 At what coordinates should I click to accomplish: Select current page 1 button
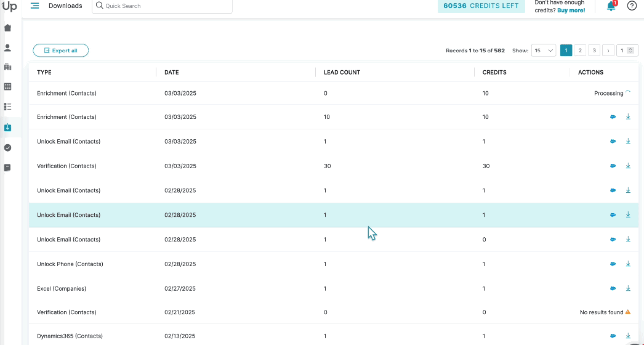566,51
